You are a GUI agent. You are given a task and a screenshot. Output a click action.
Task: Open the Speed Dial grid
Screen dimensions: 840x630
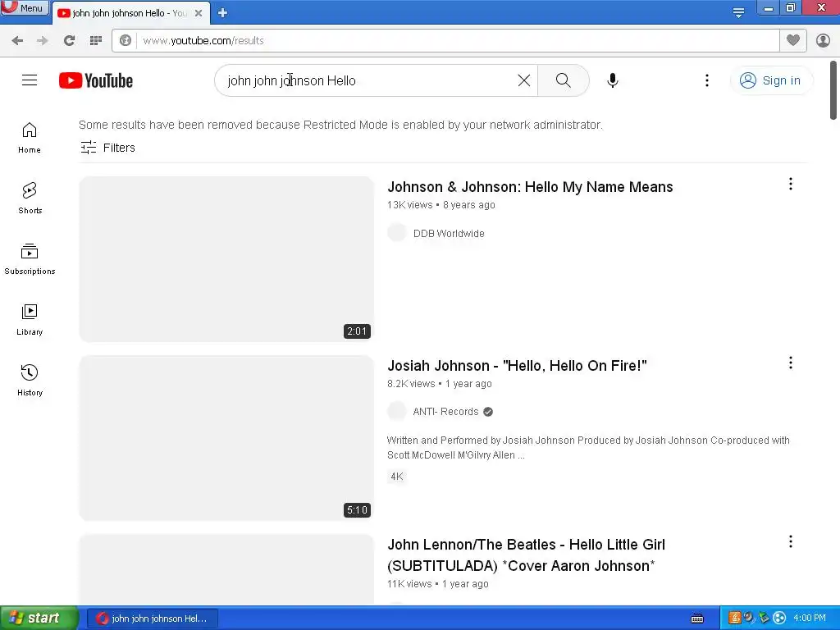coord(96,41)
